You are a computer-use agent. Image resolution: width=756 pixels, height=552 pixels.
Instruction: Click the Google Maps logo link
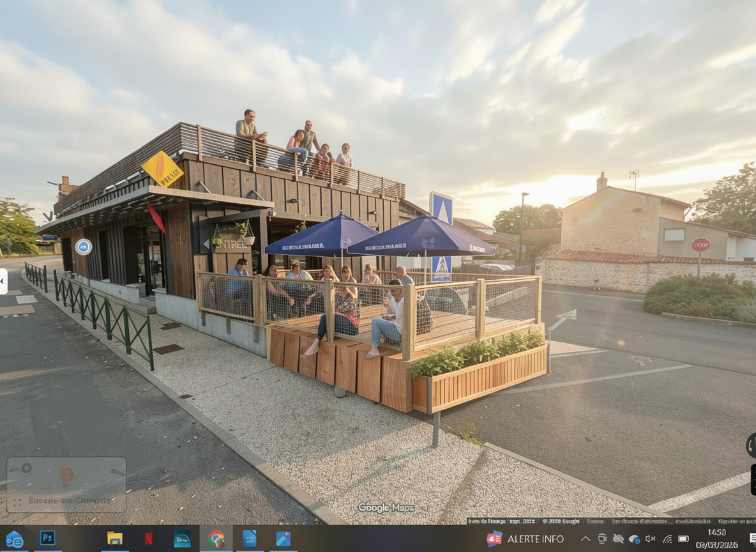click(386, 508)
